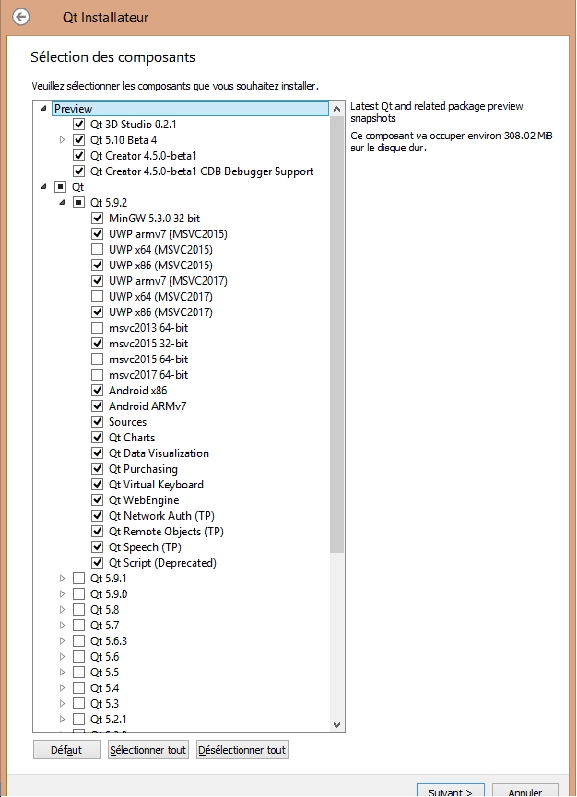Click the scrollbar down arrow
577x797 pixels.
click(x=337, y=725)
